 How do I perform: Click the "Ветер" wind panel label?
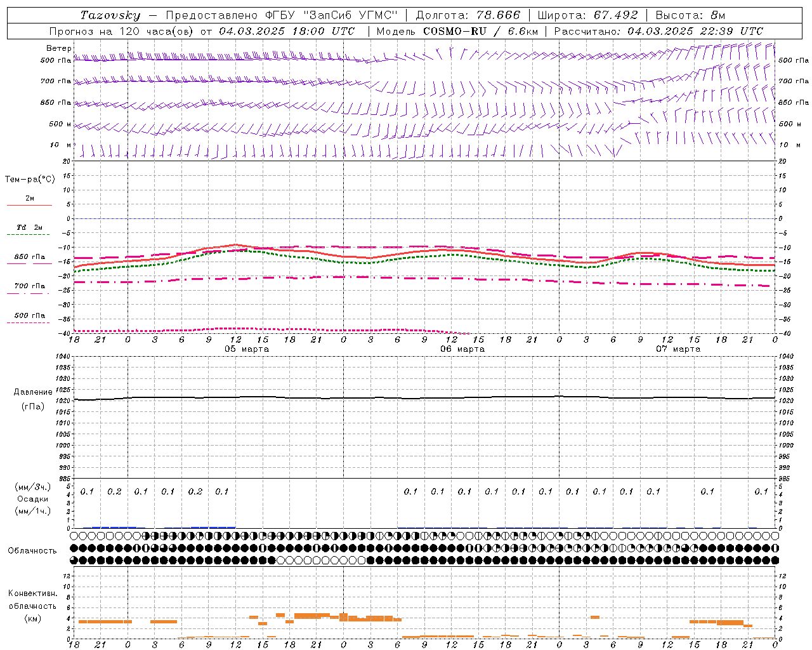[x=59, y=48]
